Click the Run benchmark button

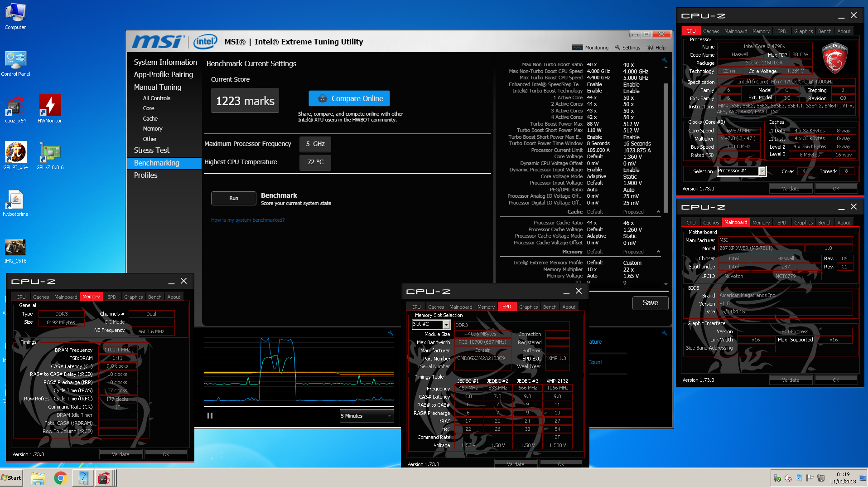pos(234,198)
